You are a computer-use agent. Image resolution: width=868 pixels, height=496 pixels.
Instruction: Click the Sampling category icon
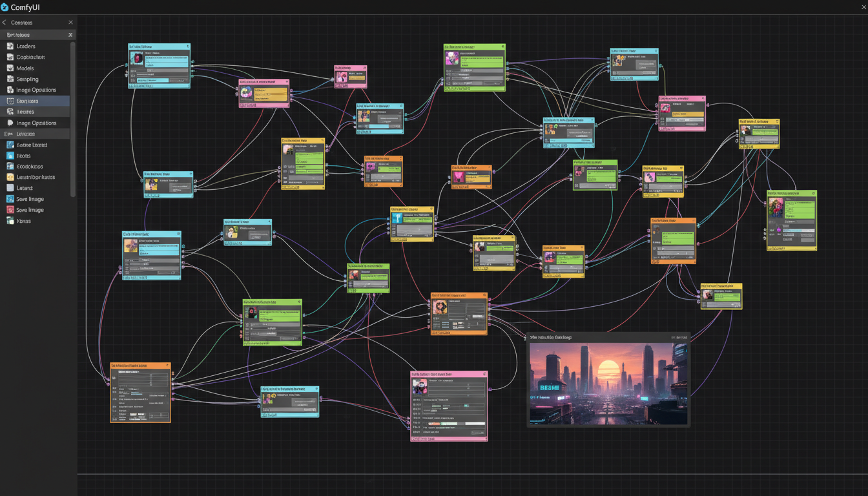10,79
